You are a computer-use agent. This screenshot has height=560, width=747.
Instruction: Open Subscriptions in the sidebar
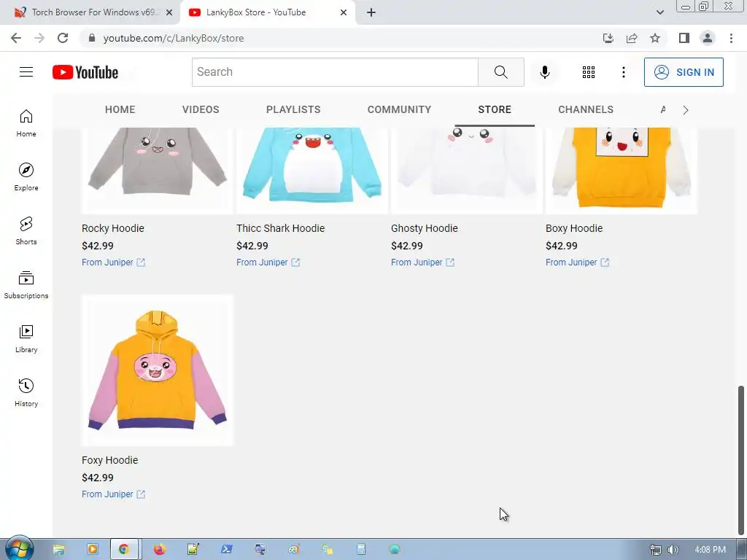click(26, 285)
